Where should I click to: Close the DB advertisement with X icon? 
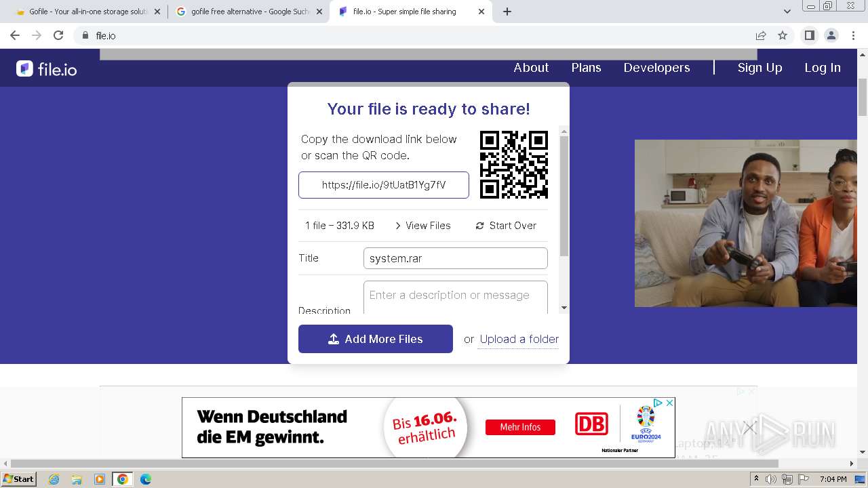pos(669,403)
